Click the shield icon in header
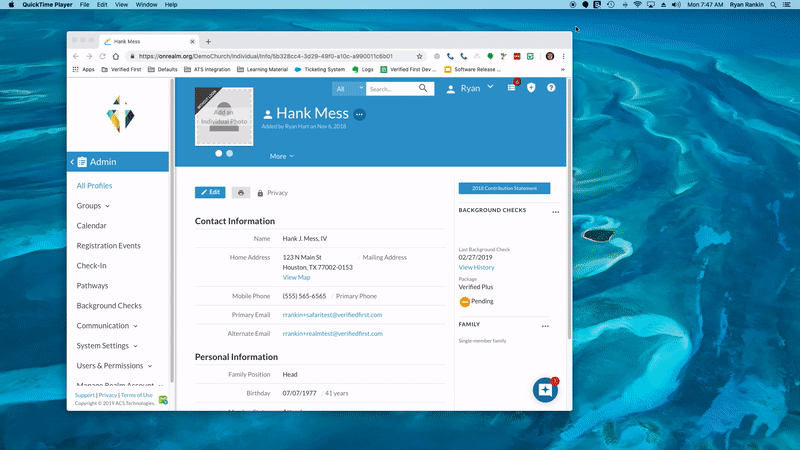The height and width of the screenshot is (450, 800). [531, 88]
